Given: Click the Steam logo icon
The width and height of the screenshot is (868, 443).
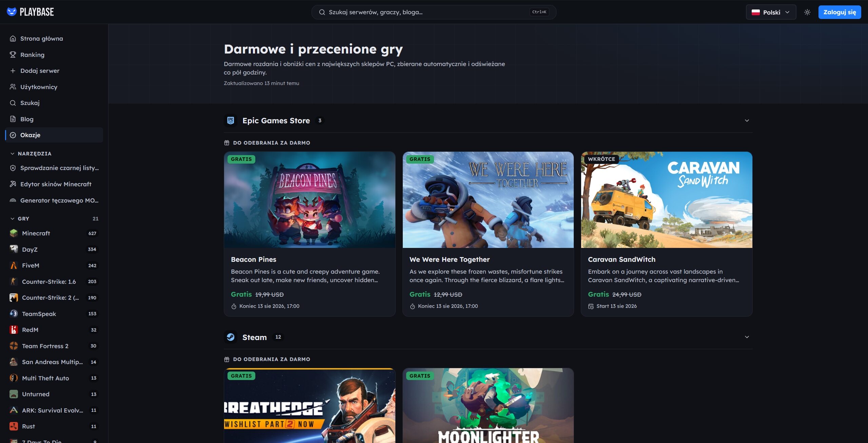Looking at the screenshot, I should pyautogui.click(x=231, y=337).
